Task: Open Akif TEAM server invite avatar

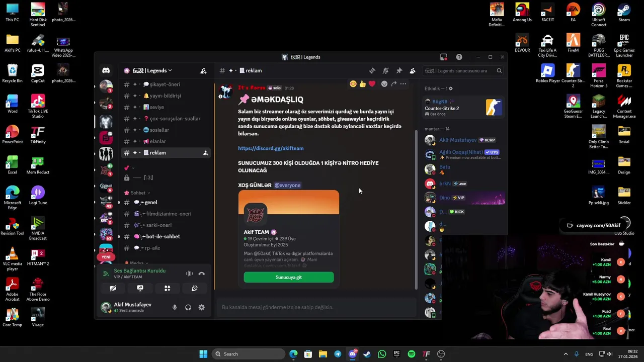Action: coord(255,214)
